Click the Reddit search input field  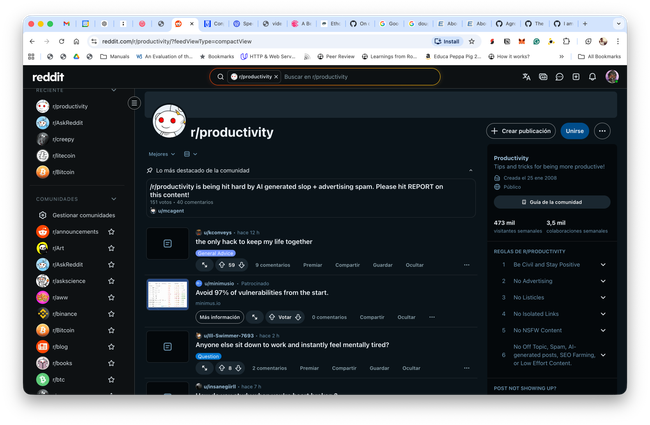click(x=358, y=76)
